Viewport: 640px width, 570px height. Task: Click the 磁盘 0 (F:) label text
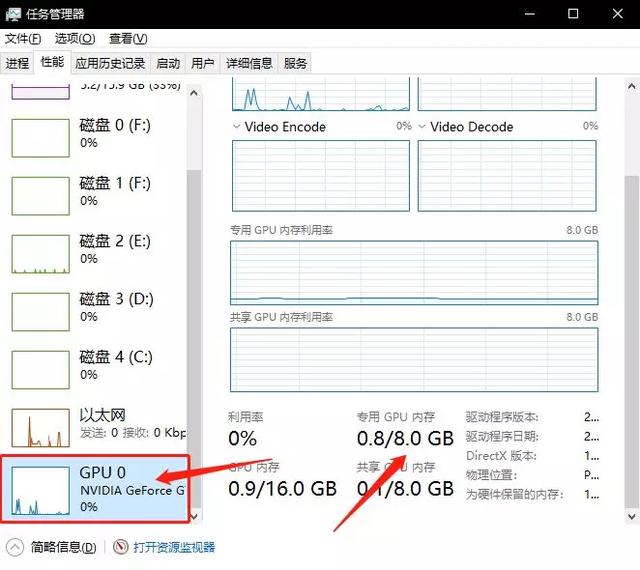coord(115,125)
